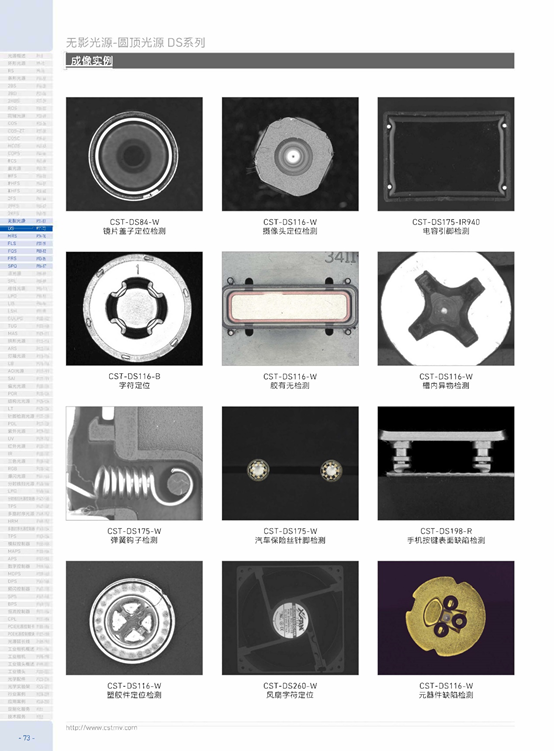This screenshot has width=554, height=751.
Task: Jump to the FLS index entry
Action: click(26, 244)
